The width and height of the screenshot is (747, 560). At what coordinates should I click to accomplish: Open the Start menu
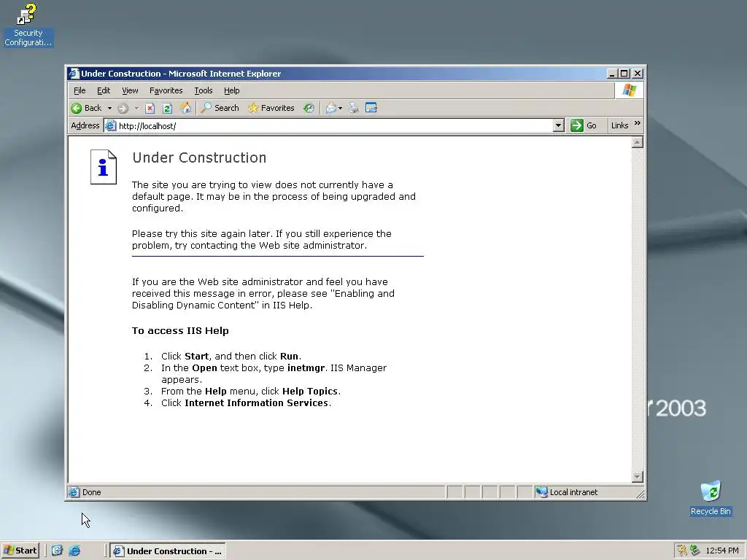20,551
